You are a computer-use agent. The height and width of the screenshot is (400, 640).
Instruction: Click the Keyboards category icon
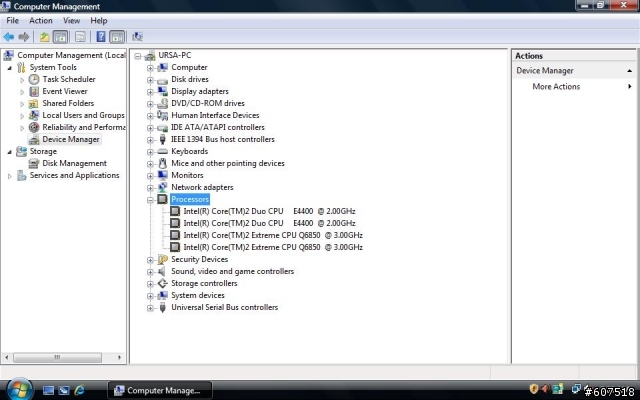pyautogui.click(x=162, y=151)
